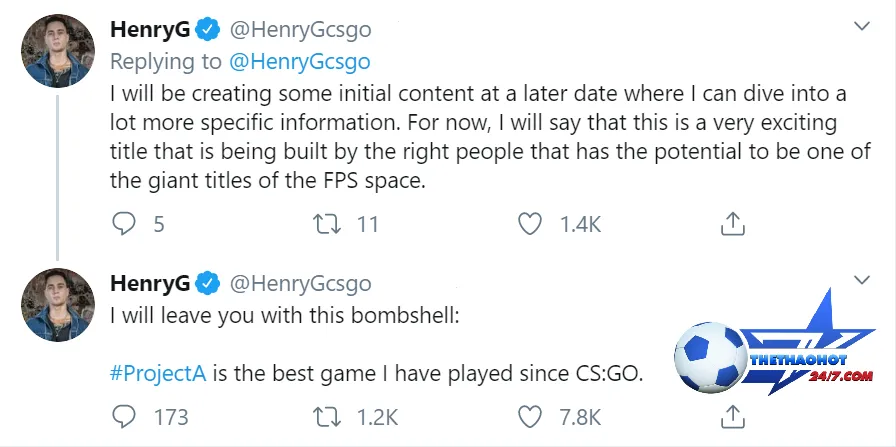Click the verified badge on the first tweet
The width and height of the screenshot is (896, 447).
[209, 30]
